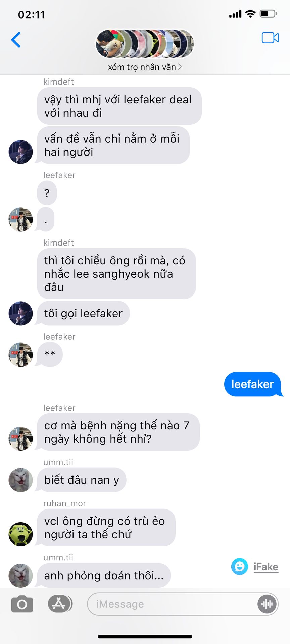Tap the 'vcl ông đừng có trù ẻo' message
This screenshot has width=290, height=644.
tap(106, 528)
